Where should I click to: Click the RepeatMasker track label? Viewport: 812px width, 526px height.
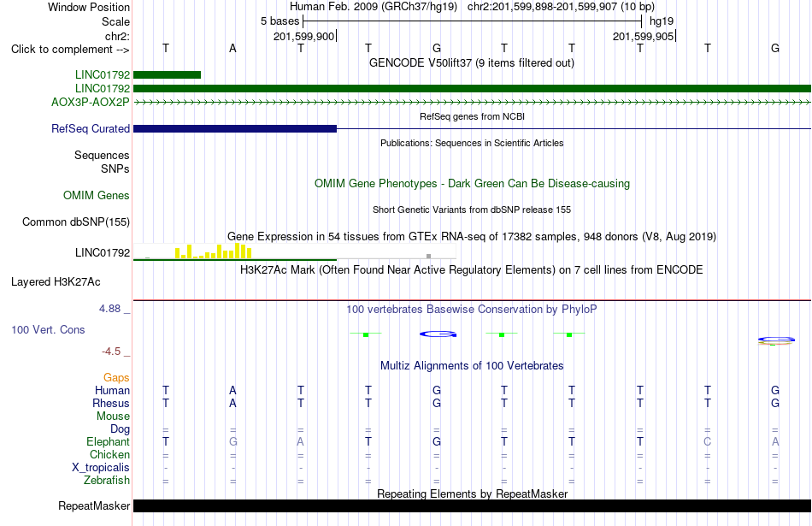(94, 505)
